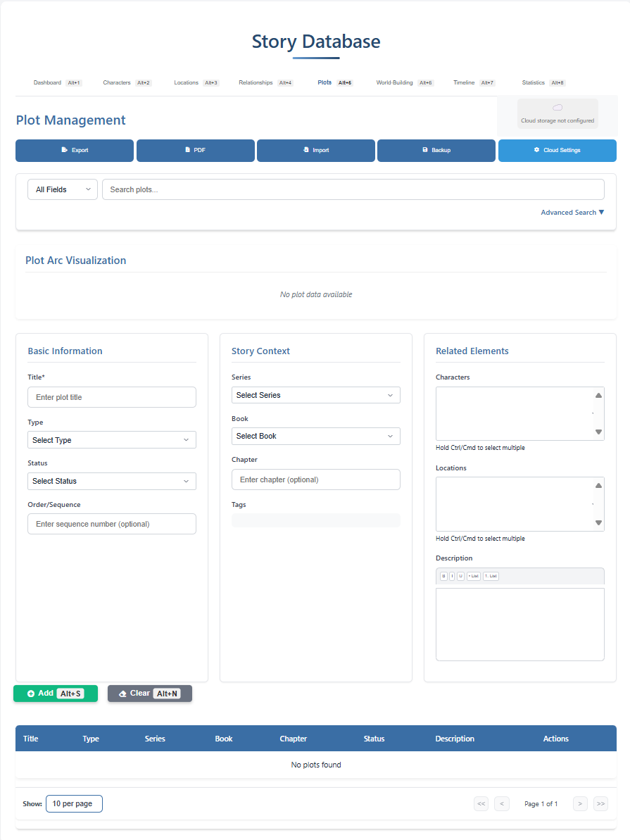Open the Select Series dropdown

(x=315, y=395)
